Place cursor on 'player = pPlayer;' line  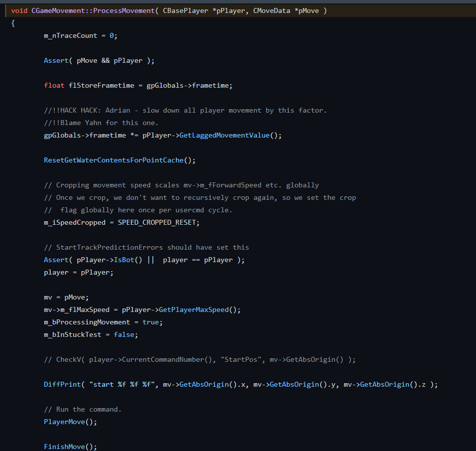79,272
